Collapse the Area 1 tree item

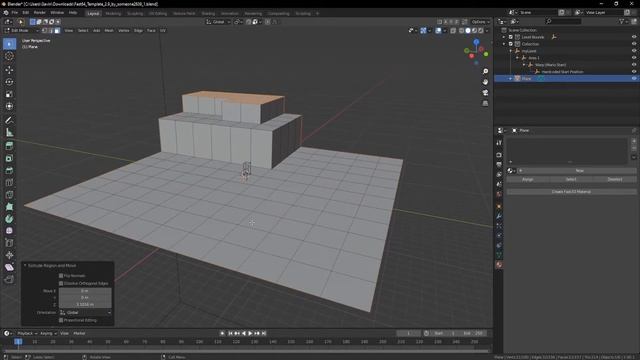[518, 58]
